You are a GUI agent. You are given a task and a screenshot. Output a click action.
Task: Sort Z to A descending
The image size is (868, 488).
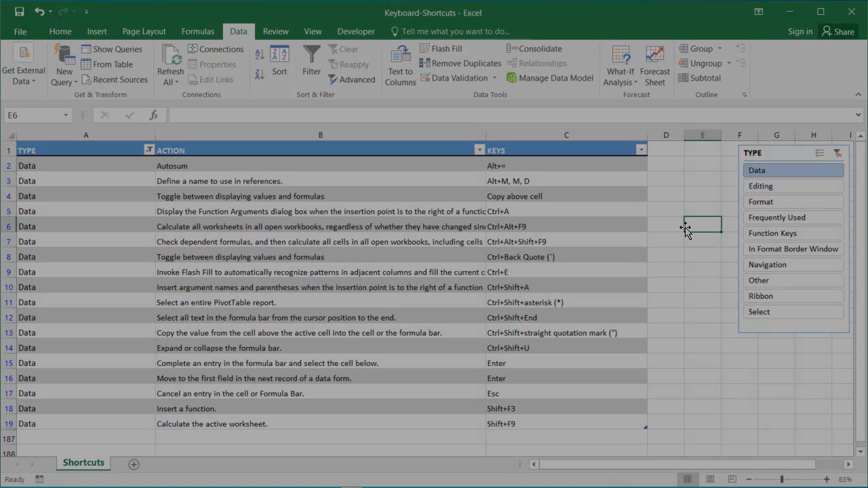tap(260, 74)
